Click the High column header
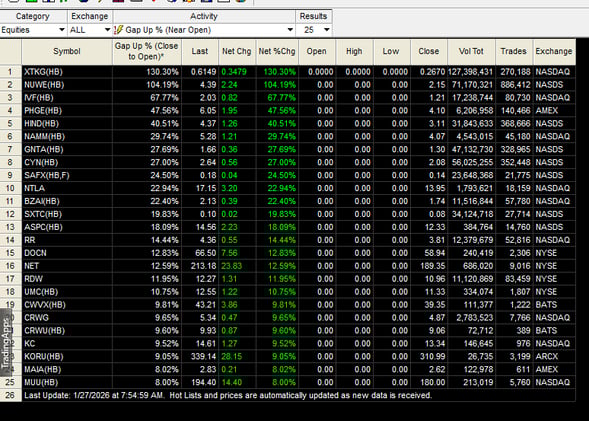Image resolution: width=589 pixels, height=421 pixels. (x=354, y=51)
